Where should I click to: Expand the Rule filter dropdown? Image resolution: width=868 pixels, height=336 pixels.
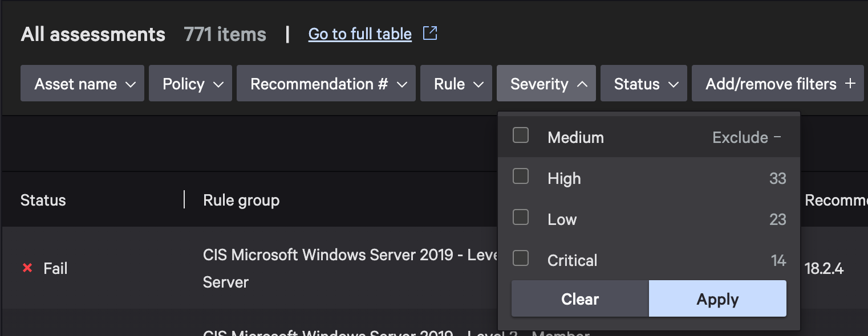(456, 84)
